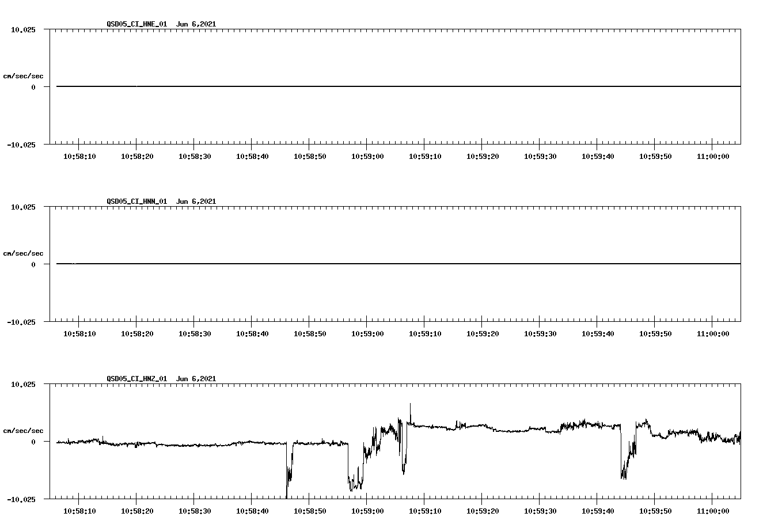Click the QSD05_CI_HNN_01 chart title
This screenshot has width=782, height=532.
click(x=161, y=202)
